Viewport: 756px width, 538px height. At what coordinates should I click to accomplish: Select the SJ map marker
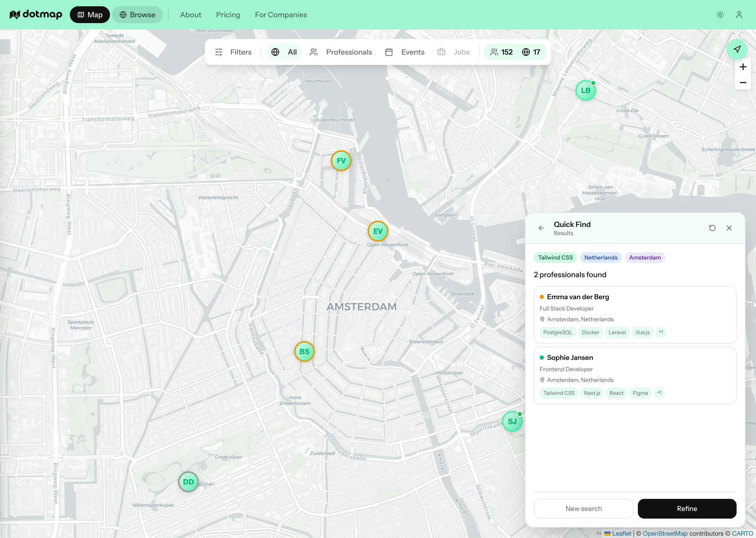(x=512, y=421)
